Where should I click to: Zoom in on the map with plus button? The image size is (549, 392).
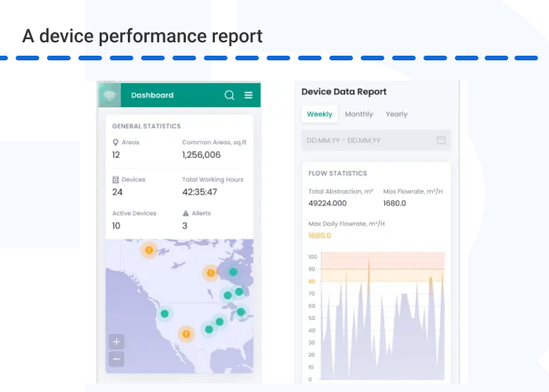pyautogui.click(x=117, y=342)
